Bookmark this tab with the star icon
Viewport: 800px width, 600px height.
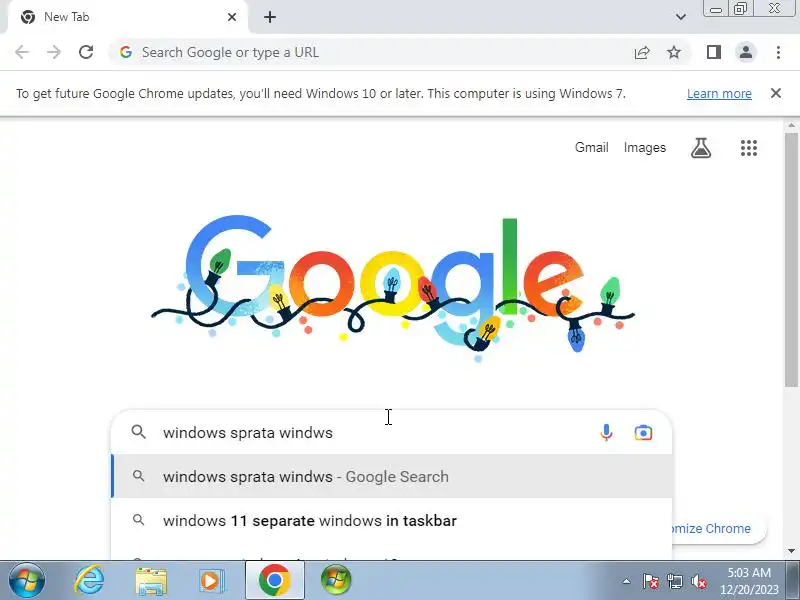tap(674, 52)
